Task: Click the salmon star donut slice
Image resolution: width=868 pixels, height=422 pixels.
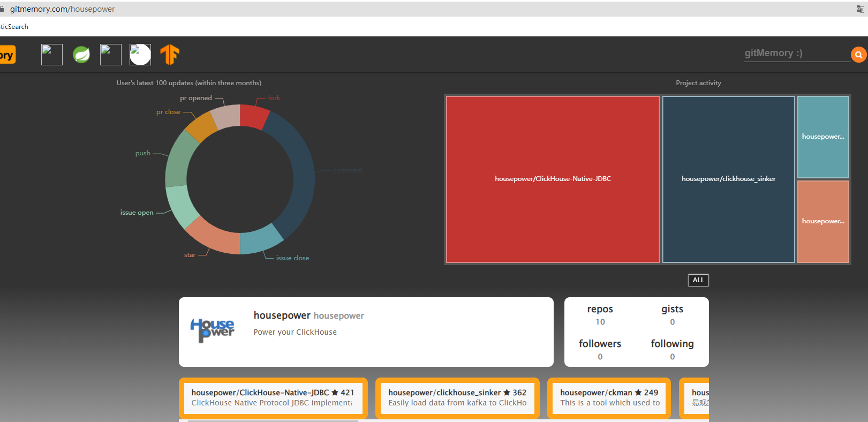Action: (x=215, y=236)
